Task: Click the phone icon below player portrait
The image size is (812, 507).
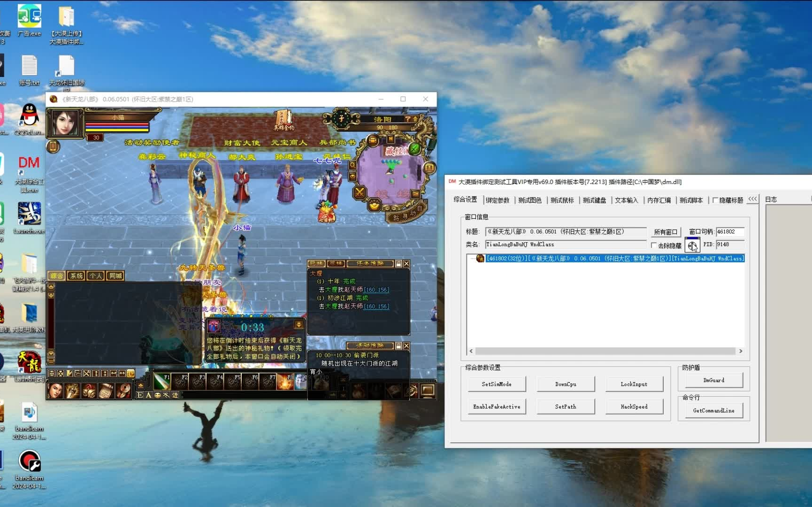Action: (x=53, y=146)
